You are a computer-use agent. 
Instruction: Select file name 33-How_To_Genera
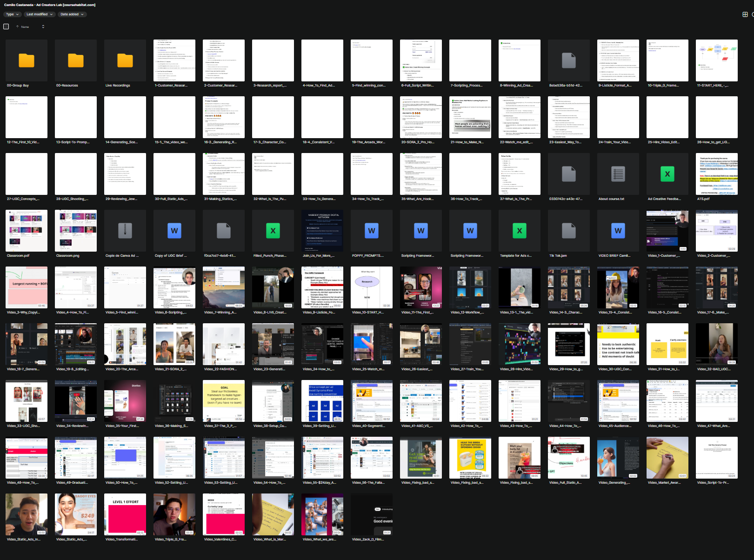[x=319, y=199]
